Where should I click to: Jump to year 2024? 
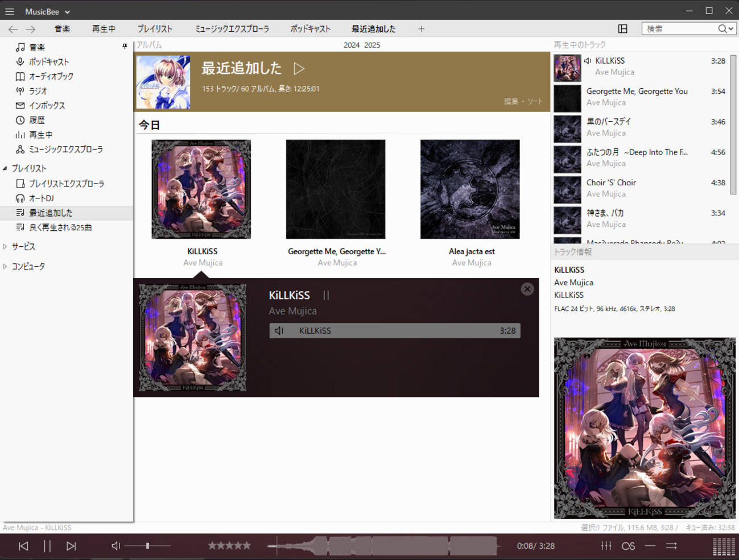pyautogui.click(x=352, y=45)
